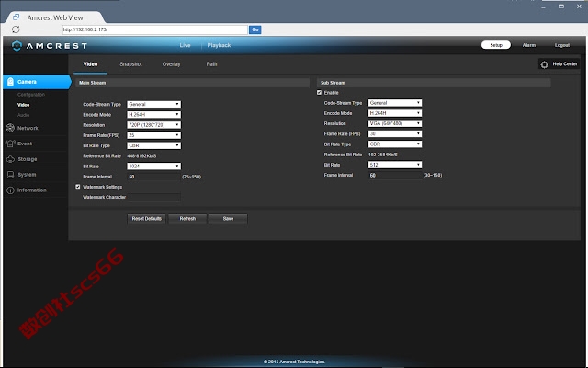
Task: Click Sub Stream Frame Interval field
Action: pyautogui.click(x=395, y=175)
